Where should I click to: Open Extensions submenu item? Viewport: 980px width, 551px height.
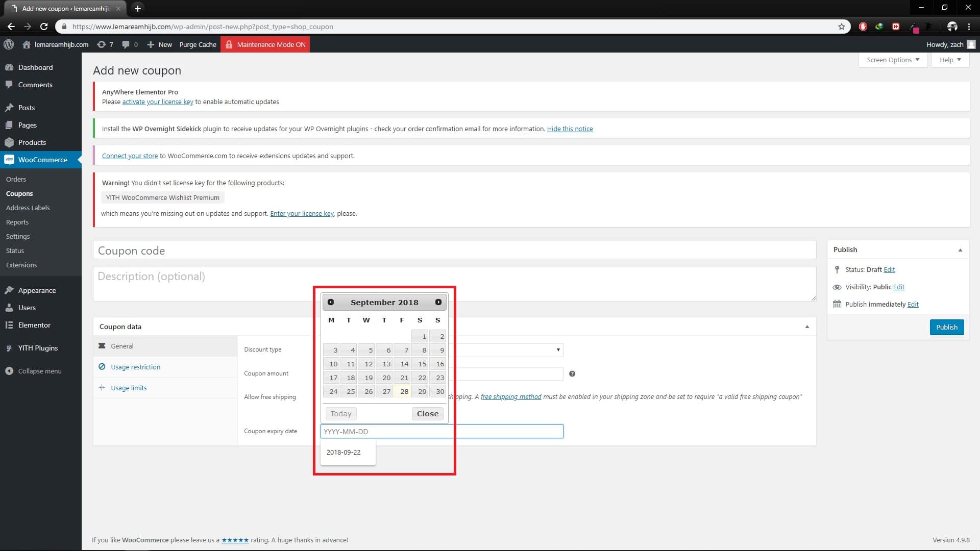tap(21, 265)
